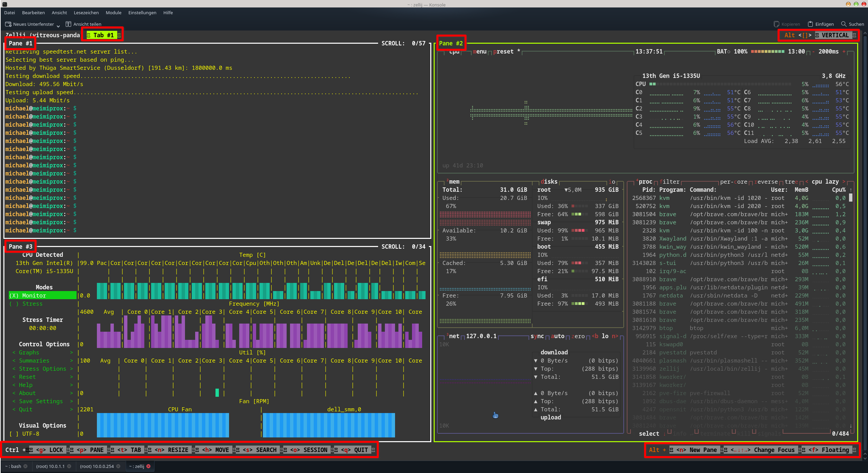Image resolution: width=868 pixels, height=473 pixels.
Task: Toggle zero option in btop net box
Action: (x=578, y=336)
